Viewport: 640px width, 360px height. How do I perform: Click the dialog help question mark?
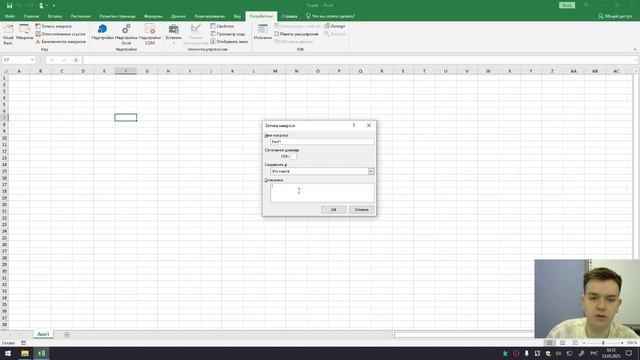tap(354, 125)
